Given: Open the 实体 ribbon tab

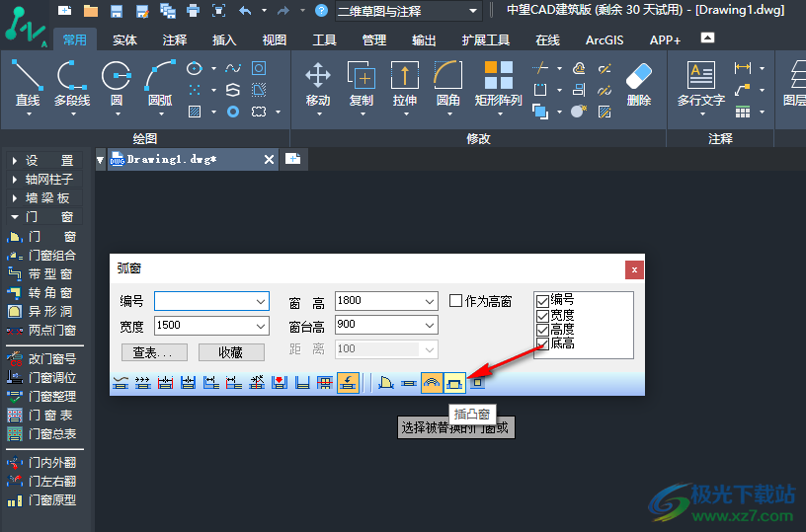Looking at the screenshot, I should (x=124, y=40).
